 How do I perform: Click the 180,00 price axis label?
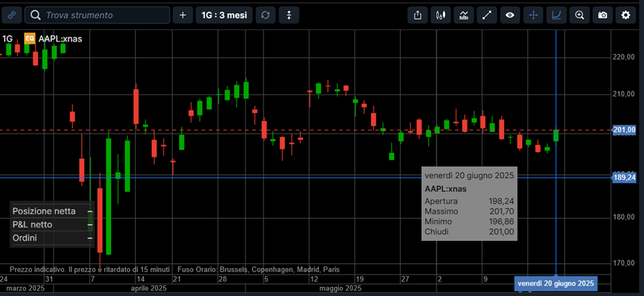tap(624, 217)
